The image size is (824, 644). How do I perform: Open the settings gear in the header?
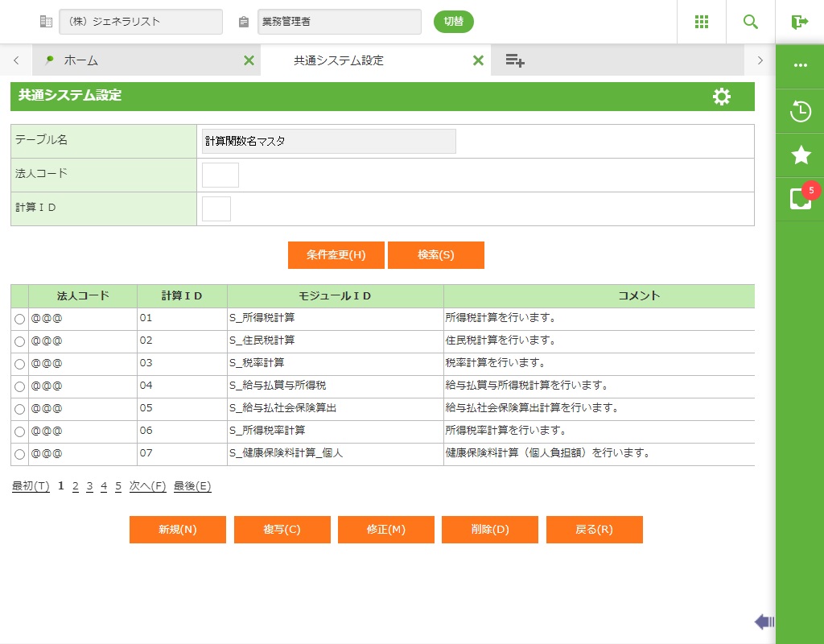(722, 97)
